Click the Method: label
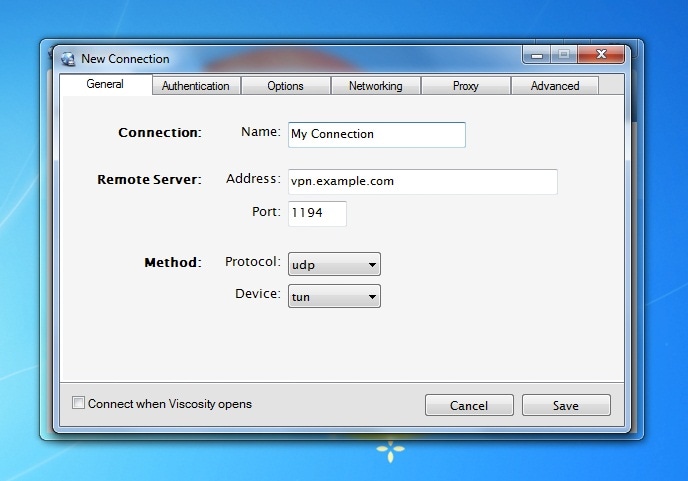Image resolution: width=688 pixels, height=481 pixels. click(173, 262)
